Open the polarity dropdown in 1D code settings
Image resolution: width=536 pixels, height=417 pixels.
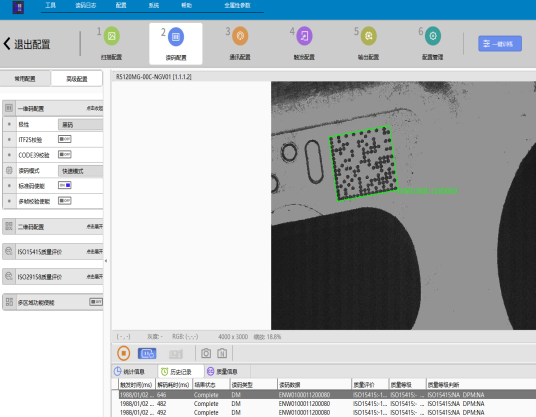[x=80, y=125]
